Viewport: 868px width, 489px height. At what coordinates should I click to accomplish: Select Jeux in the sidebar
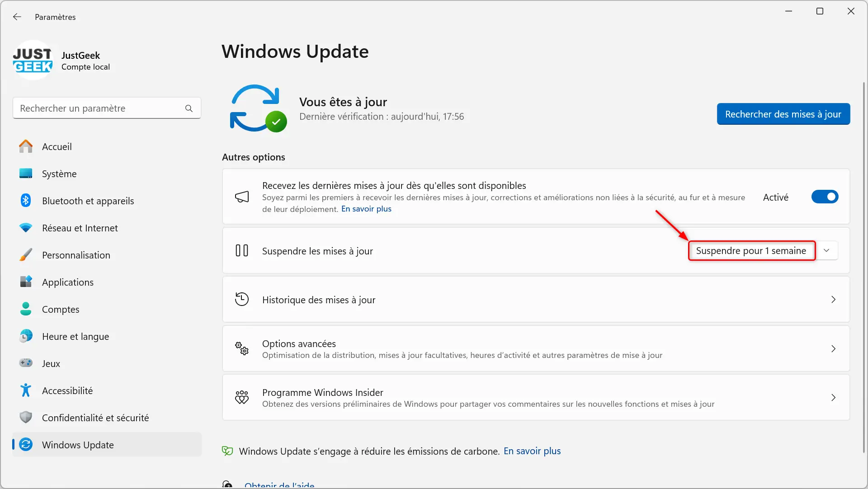pos(107,363)
